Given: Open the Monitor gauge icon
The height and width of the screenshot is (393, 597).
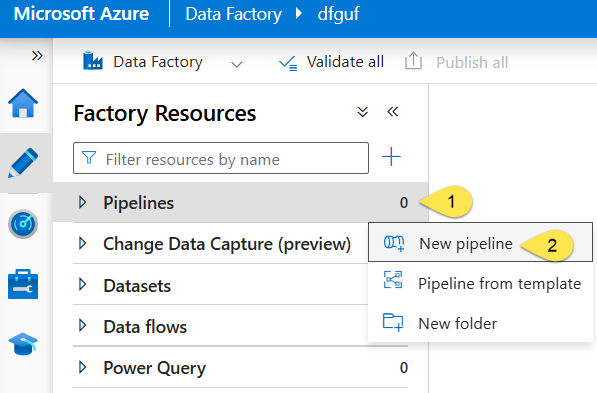Looking at the screenshot, I should point(23,224).
